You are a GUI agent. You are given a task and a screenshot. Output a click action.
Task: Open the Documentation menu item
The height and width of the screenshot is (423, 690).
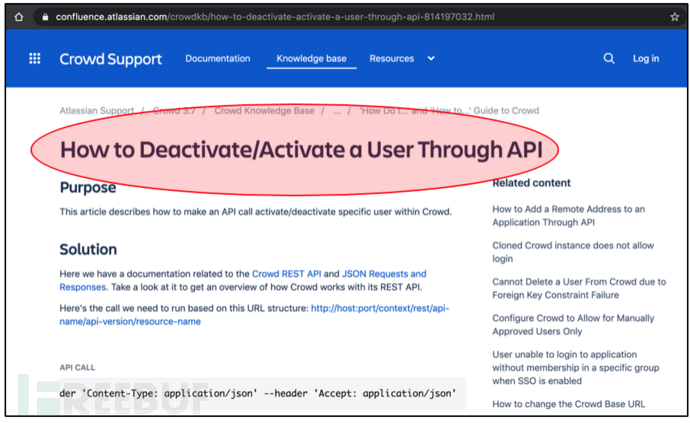[217, 59]
